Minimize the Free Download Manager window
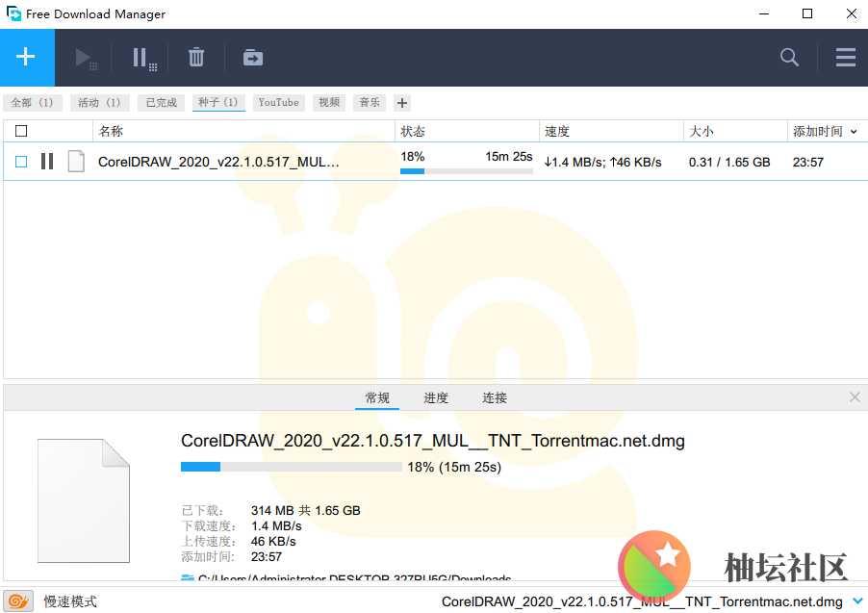The image size is (868, 613). [x=764, y=13]
